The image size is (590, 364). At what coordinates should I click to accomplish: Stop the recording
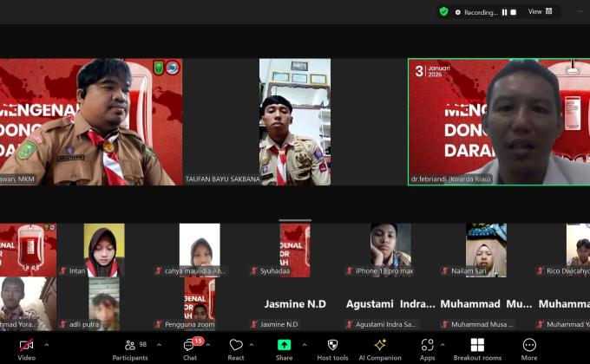[x=514, y=12]
